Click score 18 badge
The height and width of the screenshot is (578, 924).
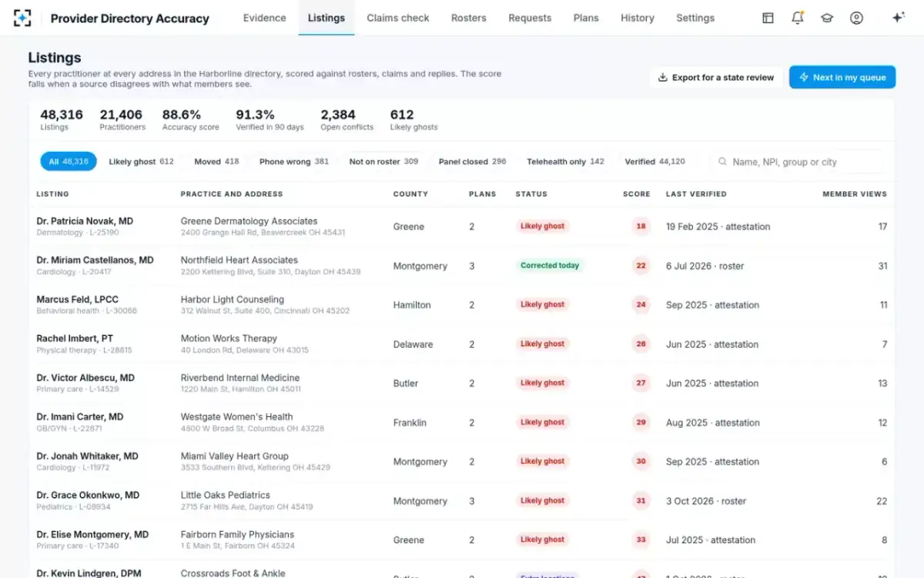pyautogui.click(x=641, y=227)
